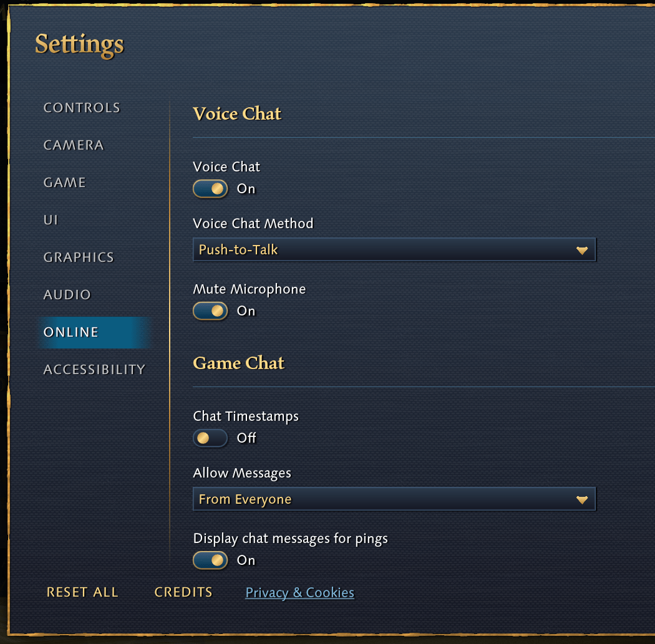Turn off Voice Chat
The height and width of the screenshot is (644, 655).
(x=210, y=189)
